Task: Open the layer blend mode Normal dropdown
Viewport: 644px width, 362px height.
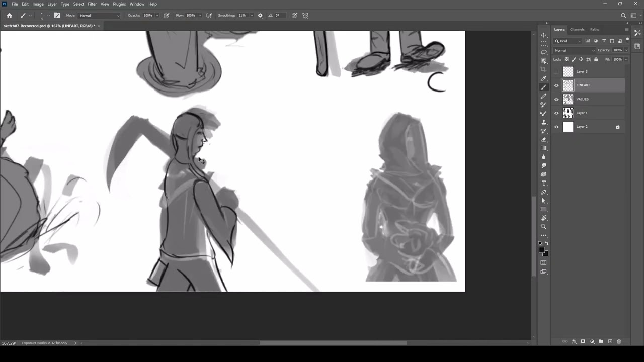Action: (x=575, y=50)
